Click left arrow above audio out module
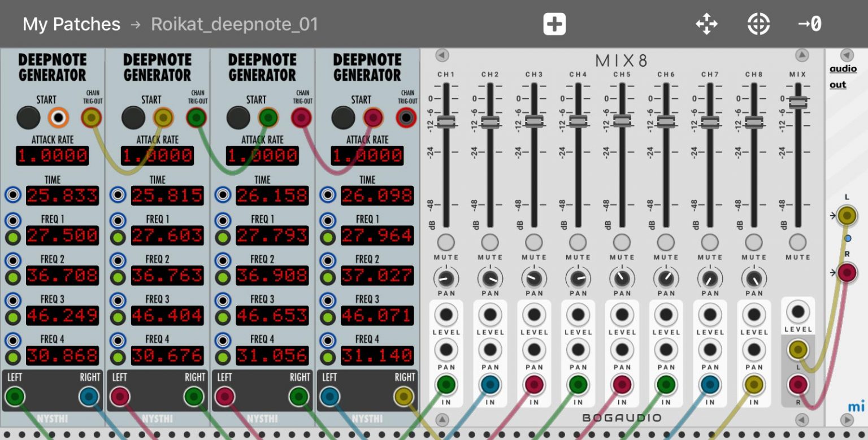This screenshot has width=868, height=440. 847,55
